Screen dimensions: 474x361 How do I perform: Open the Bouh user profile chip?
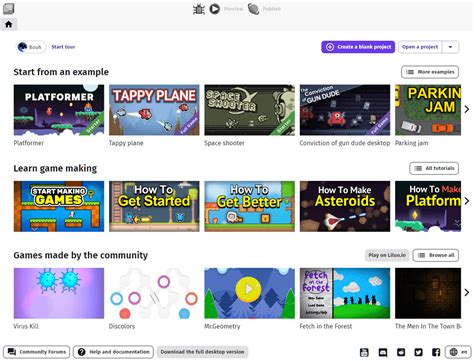pyautogui.click(x=31, y=47)
